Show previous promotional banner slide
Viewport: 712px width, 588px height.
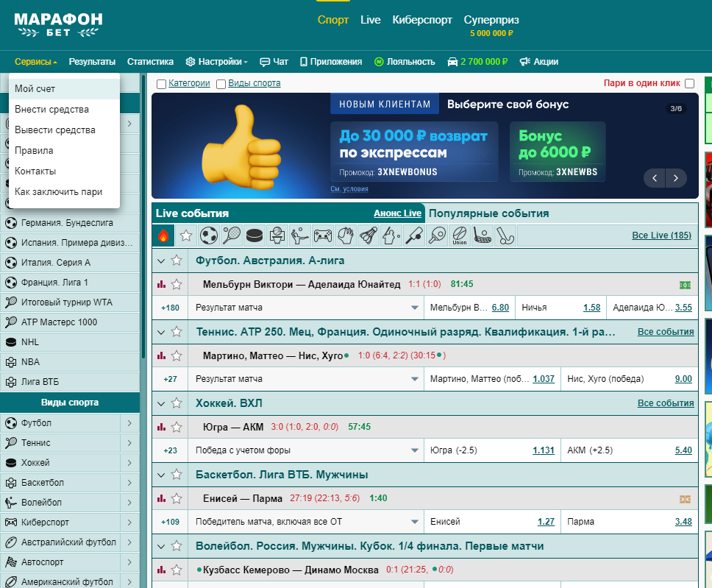[x=655, y=178]
